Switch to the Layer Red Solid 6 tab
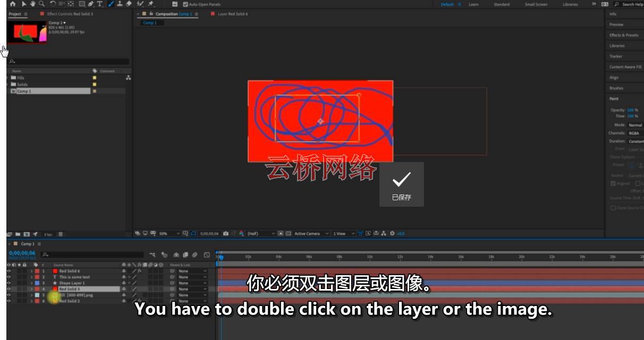The image size is (644, 340). [x=232, y=14]
